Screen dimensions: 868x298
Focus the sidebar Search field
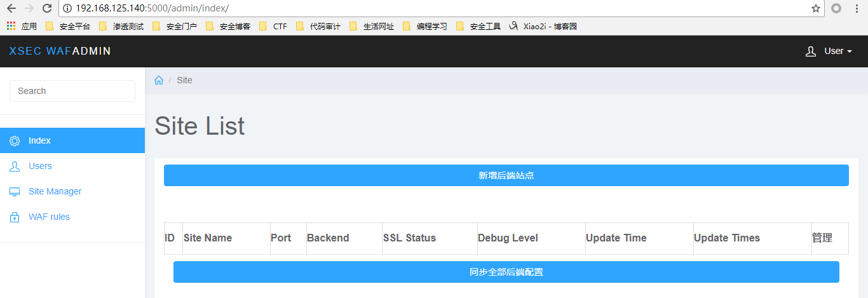pyautogui.click(x=72, y=91)
